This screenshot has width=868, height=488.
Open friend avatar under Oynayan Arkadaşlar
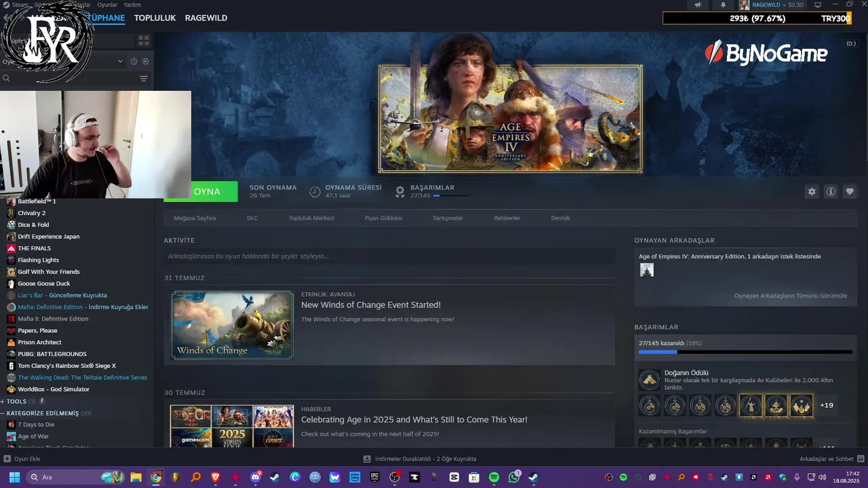click(647, 270)
